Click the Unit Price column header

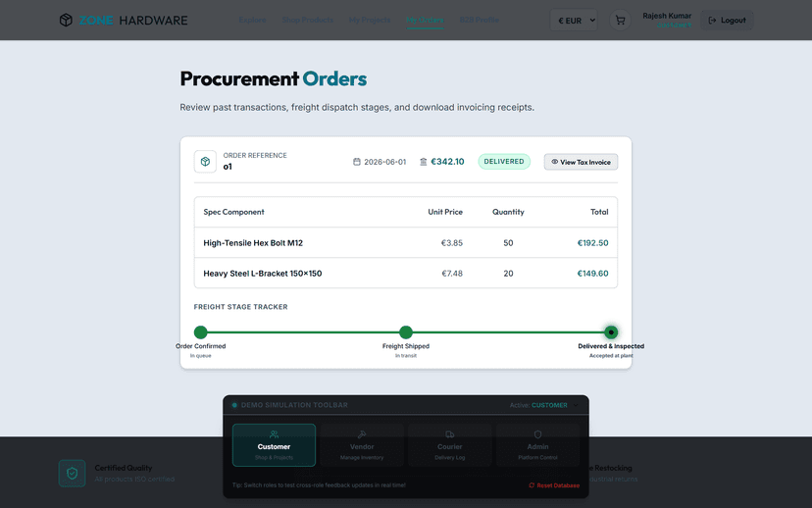pos(445,212)
